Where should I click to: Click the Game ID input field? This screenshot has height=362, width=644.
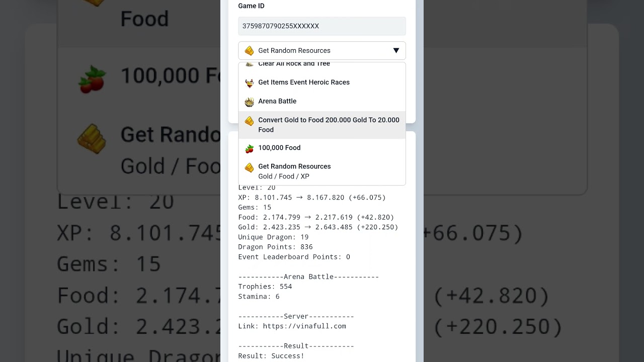[322, 26]
